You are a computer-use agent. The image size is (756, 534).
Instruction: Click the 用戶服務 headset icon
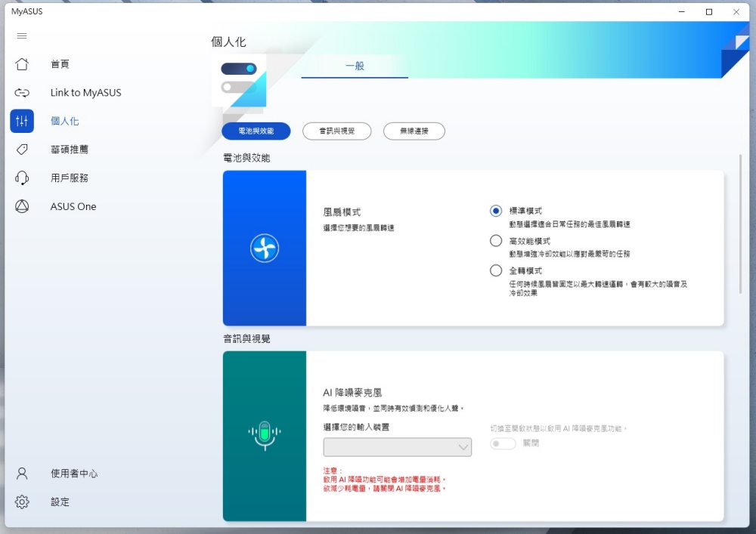point(22,177)
